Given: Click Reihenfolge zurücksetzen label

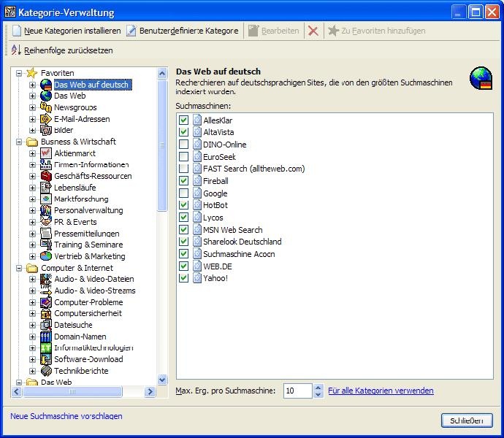Looking at the screenshot, I should pyautogui.click(x=69, y=50).
